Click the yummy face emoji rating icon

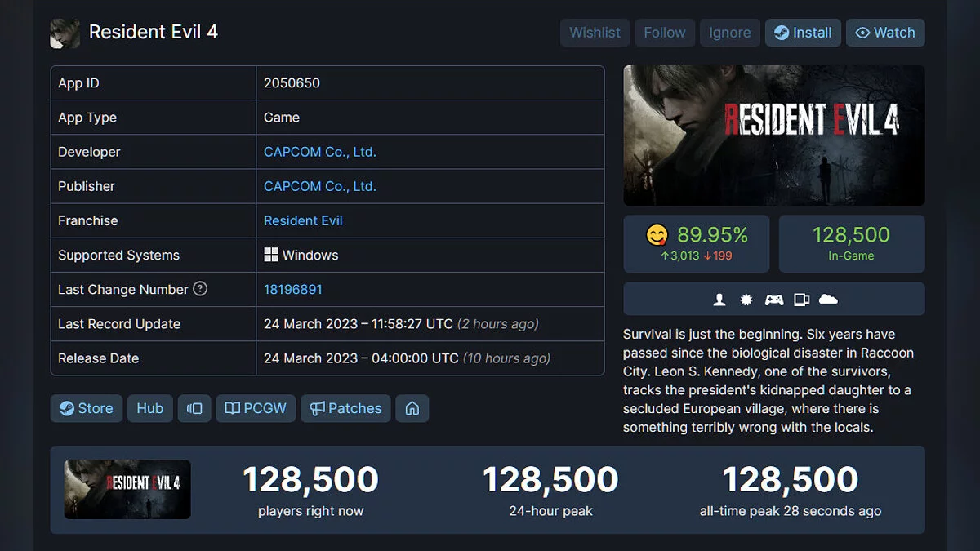point(657,235)
